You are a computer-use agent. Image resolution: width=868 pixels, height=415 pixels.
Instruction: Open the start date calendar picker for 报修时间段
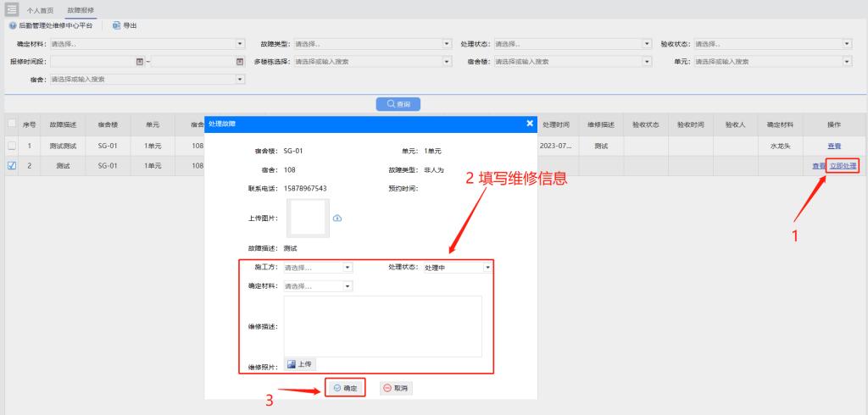pyautogui.click(x=141, y=61)
